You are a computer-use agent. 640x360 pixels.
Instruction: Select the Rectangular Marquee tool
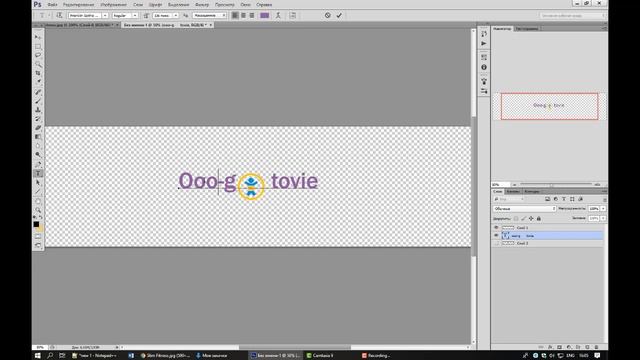coord(38,46)
